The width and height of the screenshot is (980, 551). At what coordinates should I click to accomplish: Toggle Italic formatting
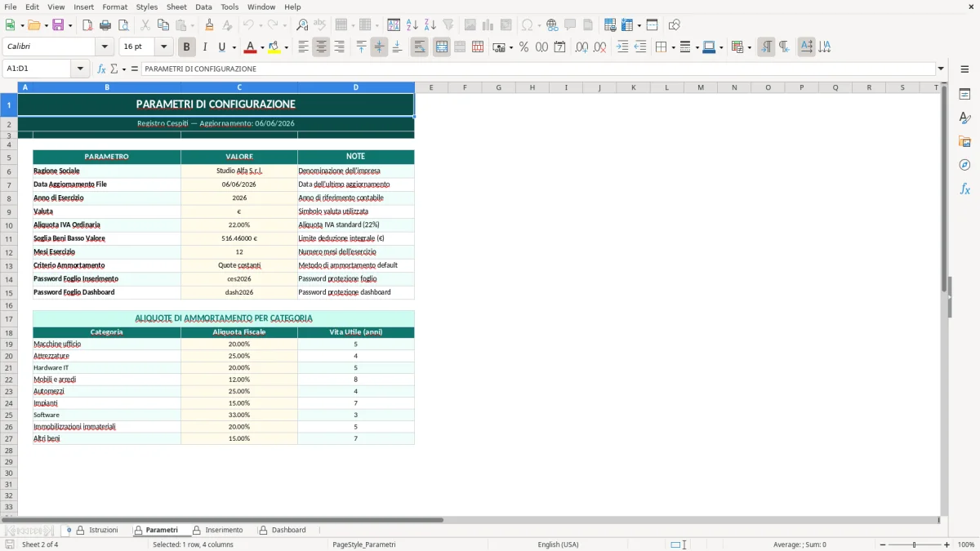[205, 47]
